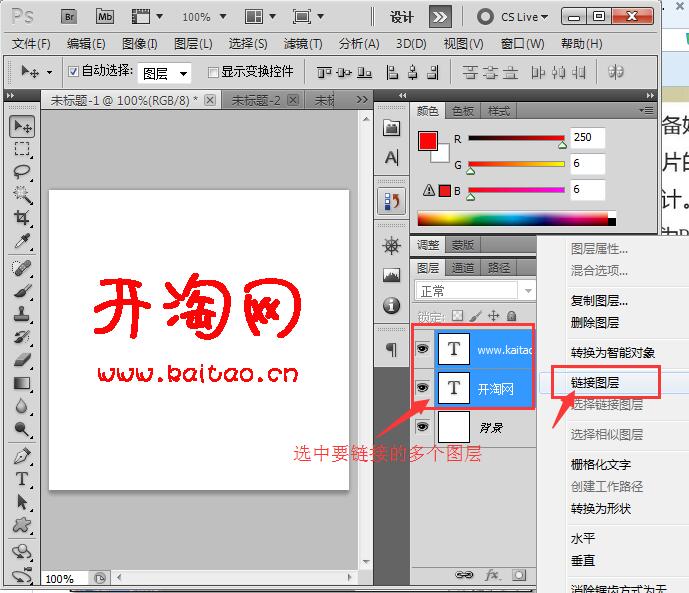The image size is (689, 593).
Task: Open the 滤镜(T) menu
Action: pyautogui.click(x=303, y=43)
